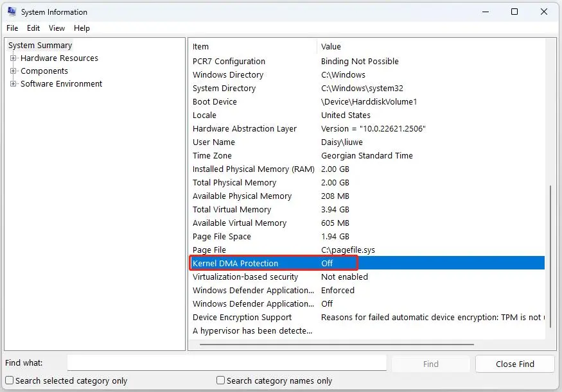The image size is (562, 392).
Task: Select the 'A hypervisor has been detecte...' row
Action: [367, 331]
